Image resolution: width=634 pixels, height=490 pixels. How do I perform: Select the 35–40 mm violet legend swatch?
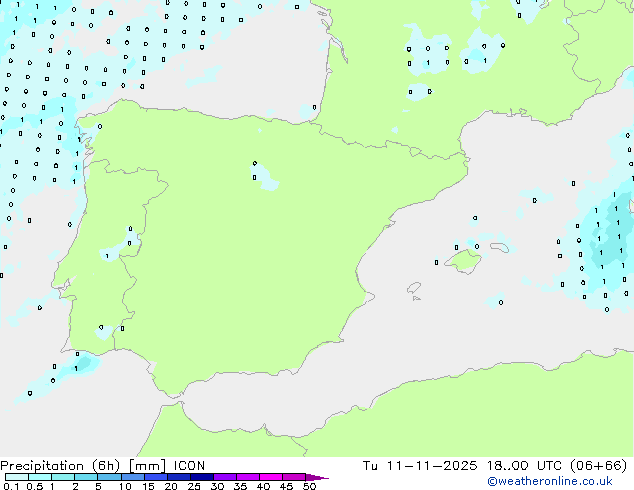pos(247,477)
